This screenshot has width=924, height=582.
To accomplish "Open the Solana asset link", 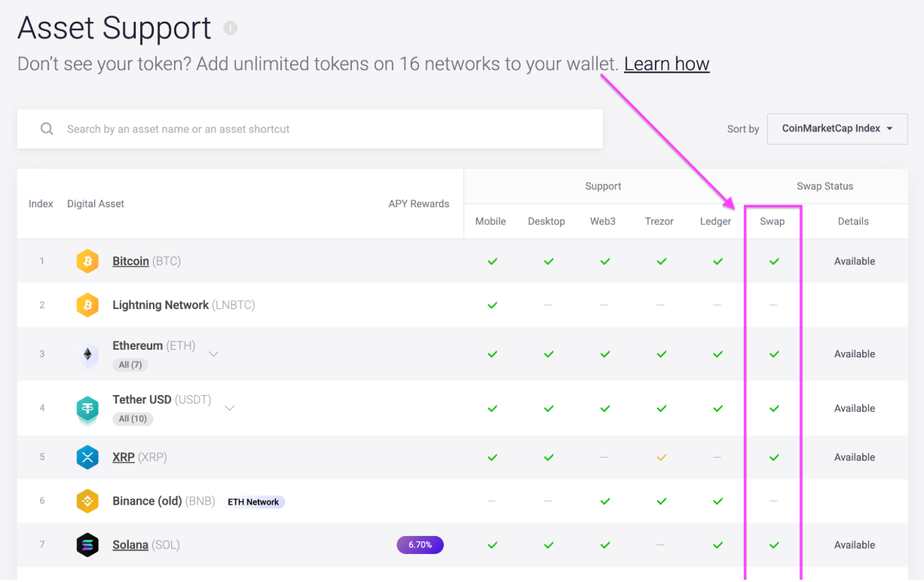I will [x=130, y=545].
